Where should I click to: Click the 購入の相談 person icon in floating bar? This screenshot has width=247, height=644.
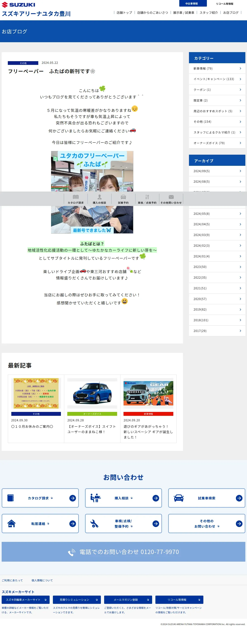click(99, 197)
